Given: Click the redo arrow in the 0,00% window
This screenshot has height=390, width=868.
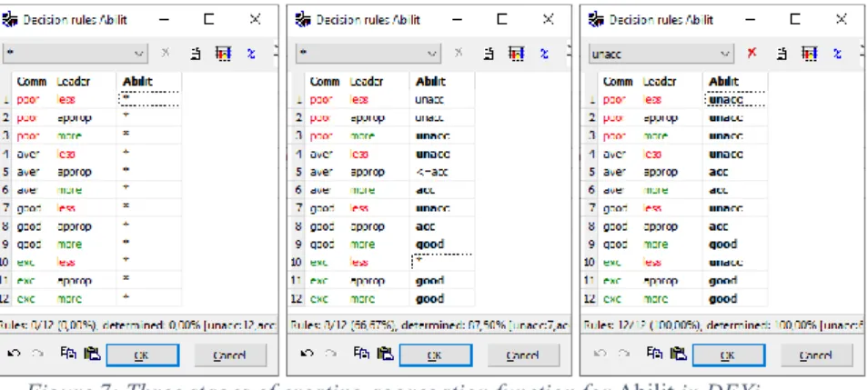Looking at the screenshot, I should pos(37,354).
